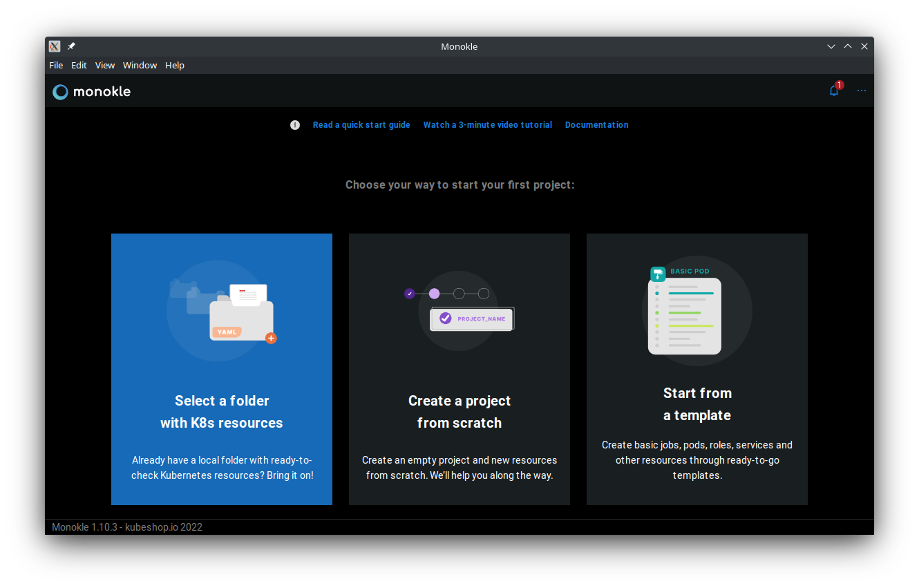This screenshot has width=919, height=588.
Task: Open the 'Read a quick start guide' link
Action: (361, 125)
